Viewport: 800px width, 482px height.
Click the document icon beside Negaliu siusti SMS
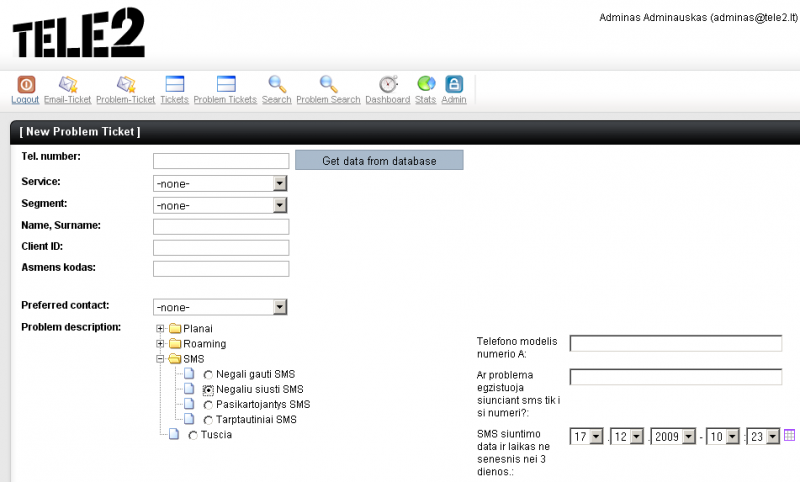(189, 389)
